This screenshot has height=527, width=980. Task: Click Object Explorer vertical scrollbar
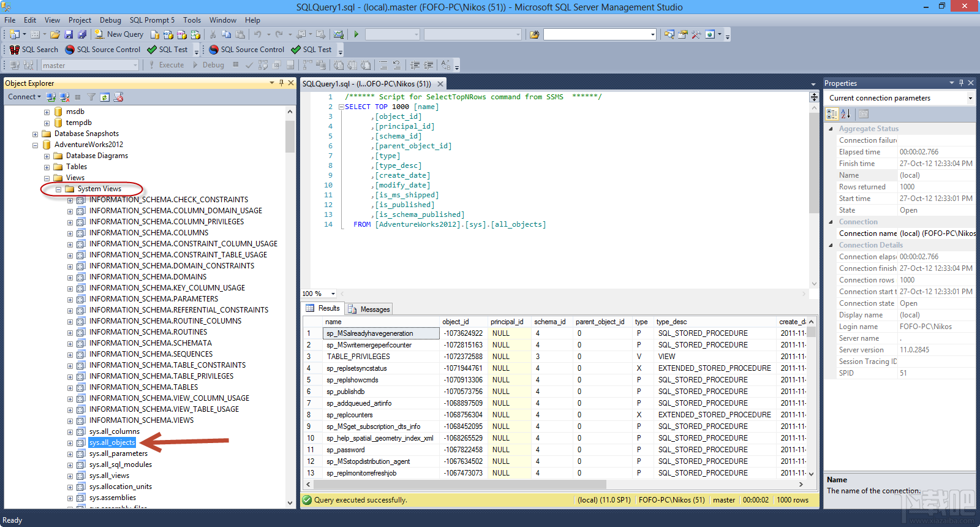coord(290,306)
